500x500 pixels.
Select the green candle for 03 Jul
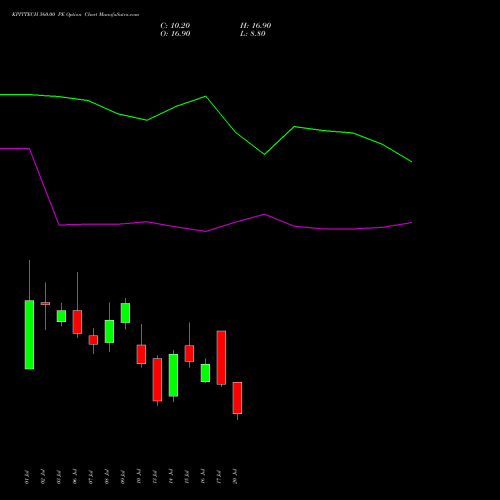pos(61,316)
